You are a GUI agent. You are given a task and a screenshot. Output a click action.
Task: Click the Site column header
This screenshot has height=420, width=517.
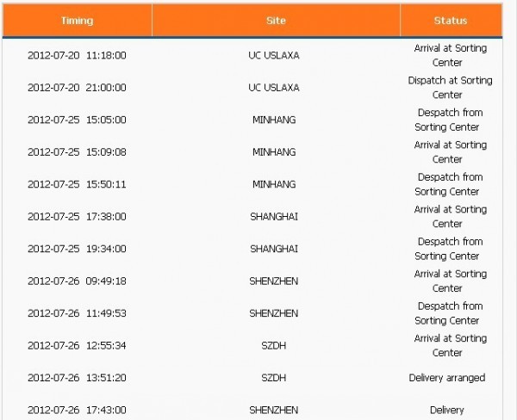pyautogui.click(x=276, y=21)
